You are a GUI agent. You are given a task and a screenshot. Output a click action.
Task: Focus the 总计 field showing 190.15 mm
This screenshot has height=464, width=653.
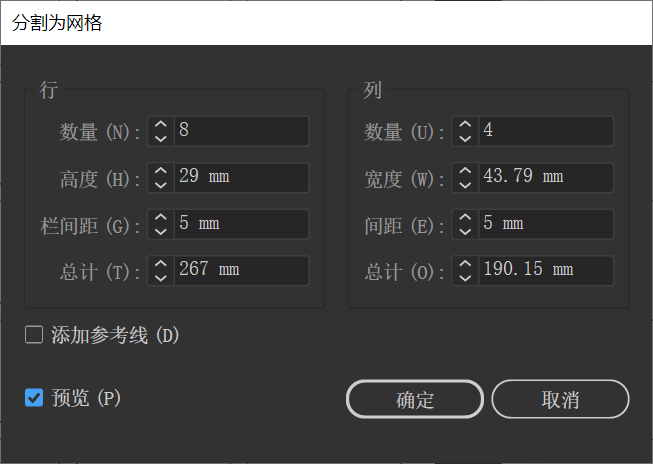[x=545, y=270]
